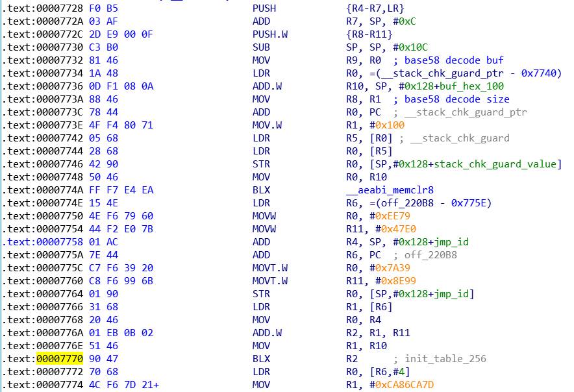Click opcode bytes FF F7 E4 EA
This screenshot has height=392, width=574.
(121, 190)
